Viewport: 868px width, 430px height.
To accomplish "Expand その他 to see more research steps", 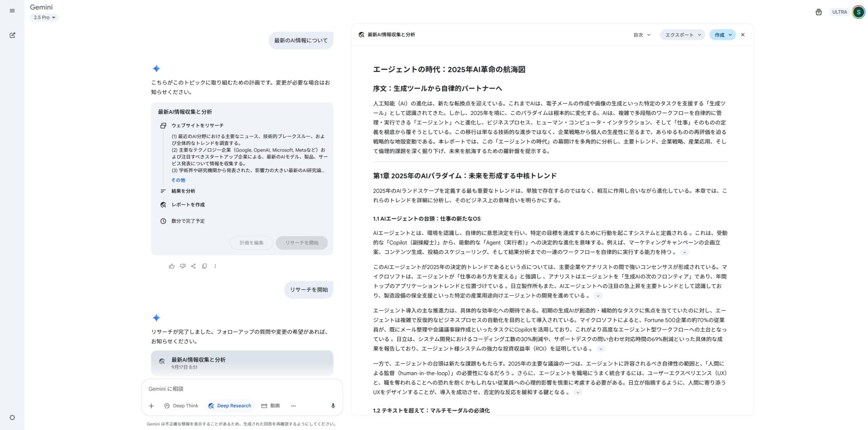I will click(178, 180).
